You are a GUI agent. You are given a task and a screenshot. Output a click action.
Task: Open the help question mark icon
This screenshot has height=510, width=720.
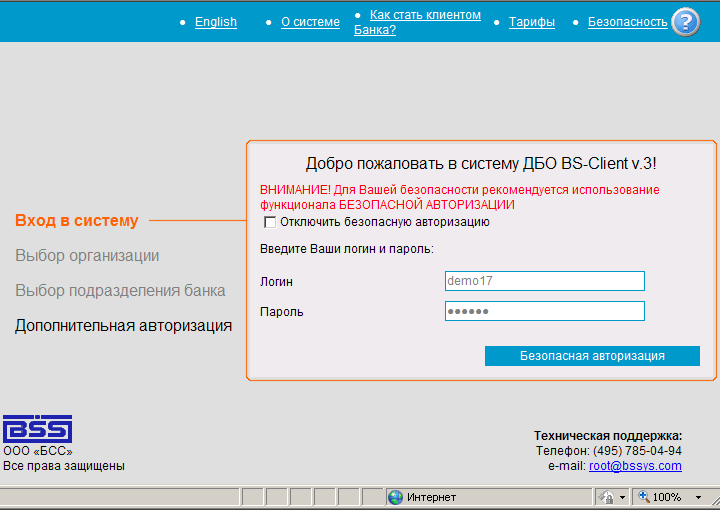coord(685,22)
